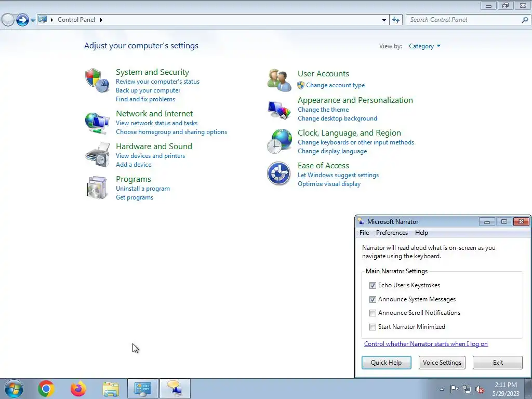The height and width of the screenshot is (399, 532).
Task: Open View devices and printers
Action: 150,156
